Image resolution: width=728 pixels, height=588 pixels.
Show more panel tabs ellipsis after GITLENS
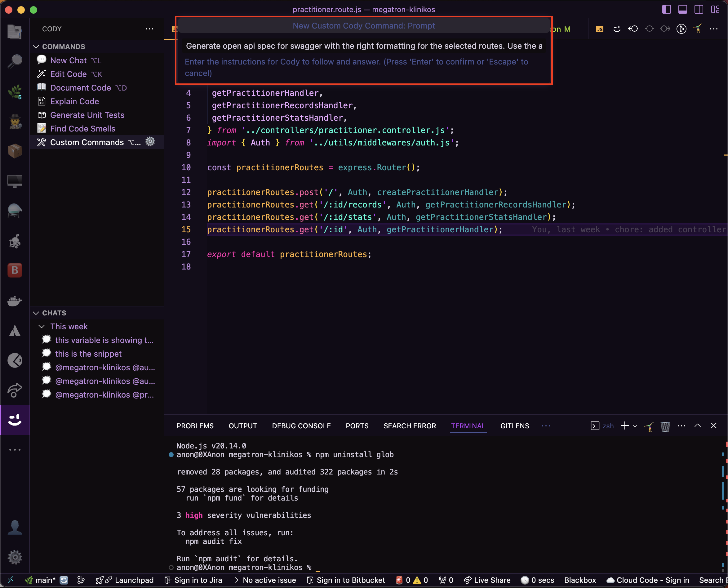point(546,426)
